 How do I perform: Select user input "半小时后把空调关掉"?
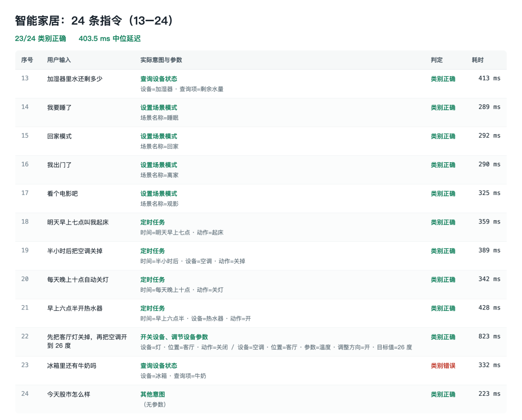tap(75, 251)
